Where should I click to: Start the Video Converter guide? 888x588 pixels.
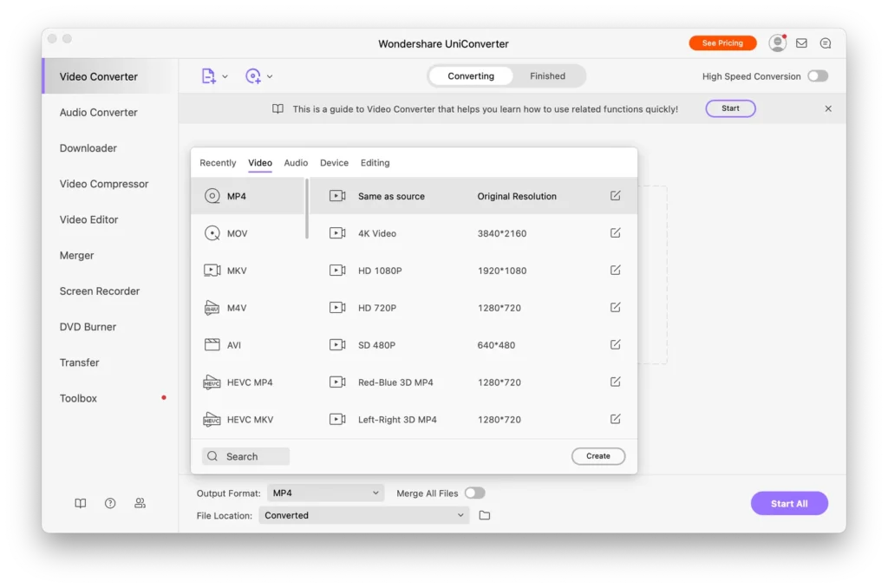730,108
